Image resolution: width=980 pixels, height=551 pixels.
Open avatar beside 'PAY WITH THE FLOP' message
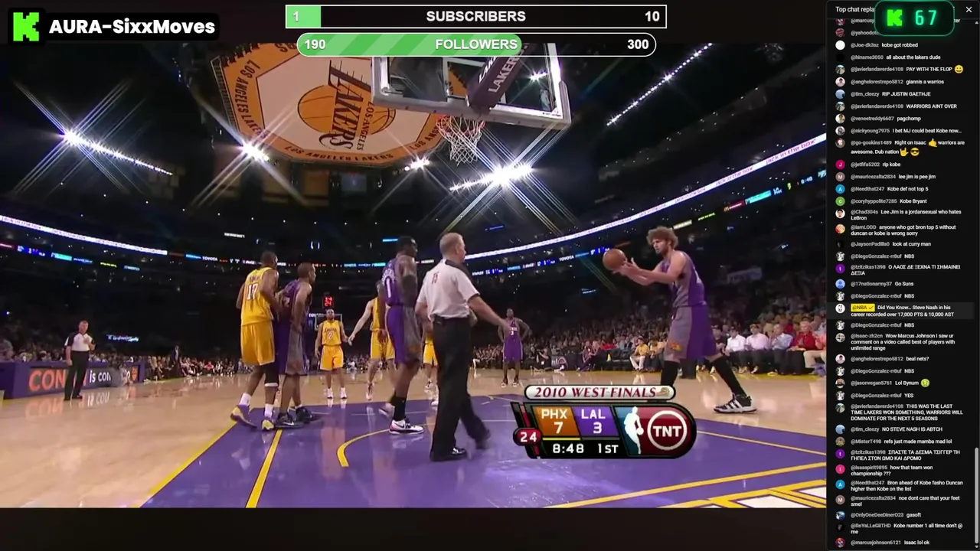coord(840,70)
